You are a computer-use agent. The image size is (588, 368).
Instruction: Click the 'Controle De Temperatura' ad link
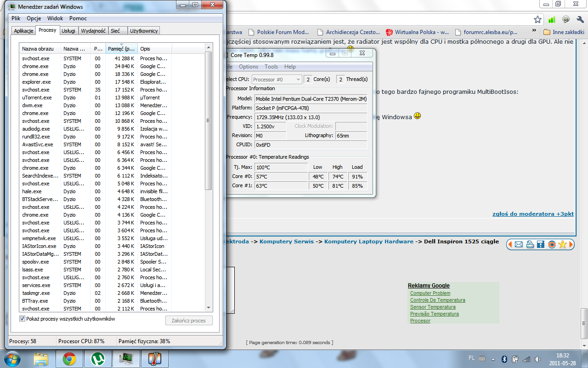click(x=438, y=300)
